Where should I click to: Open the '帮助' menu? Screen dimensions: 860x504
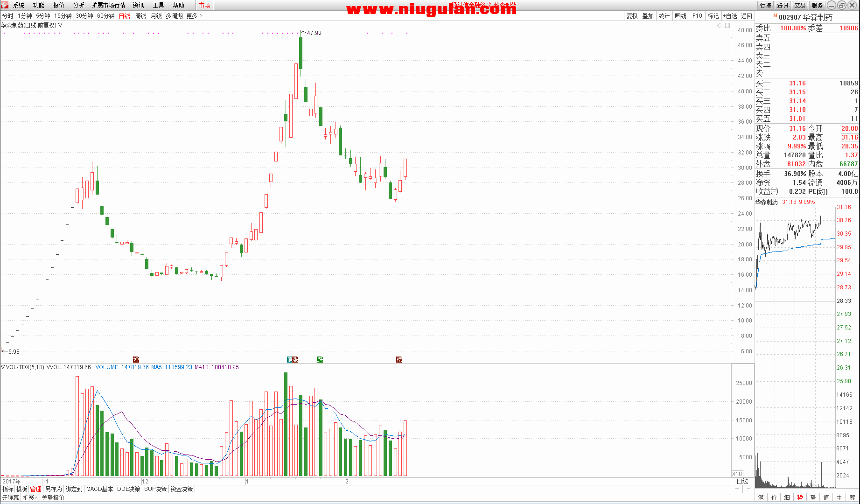click(179, 5)
